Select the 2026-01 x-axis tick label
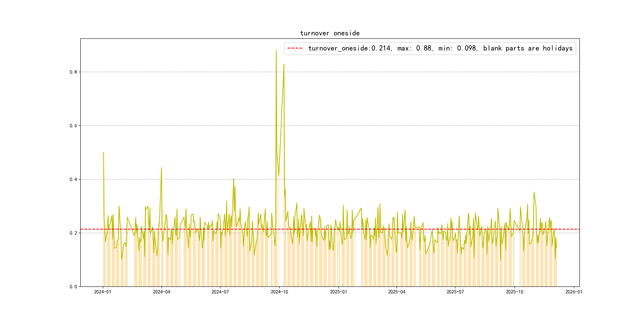 (x=574, y=292)
